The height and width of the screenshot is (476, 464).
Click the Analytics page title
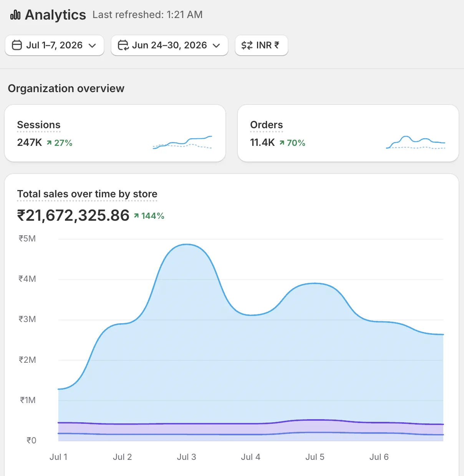coord(55,15)
